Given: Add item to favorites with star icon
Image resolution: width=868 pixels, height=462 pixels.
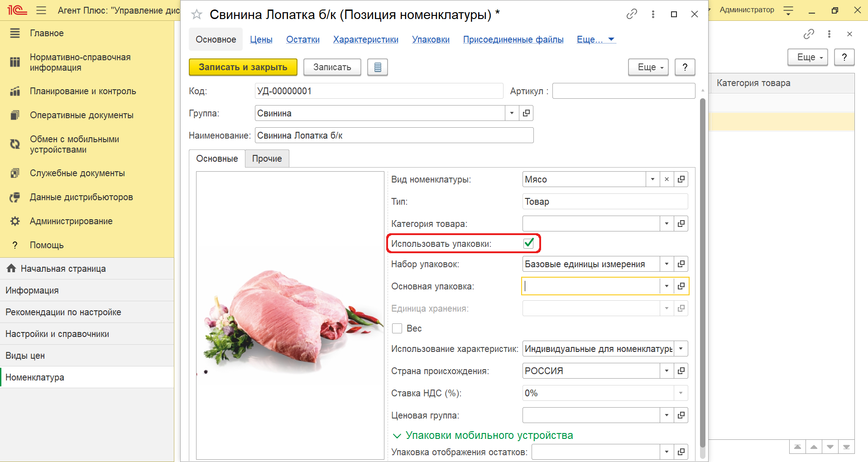Looking at the screenshot, I should pos(197,14).
